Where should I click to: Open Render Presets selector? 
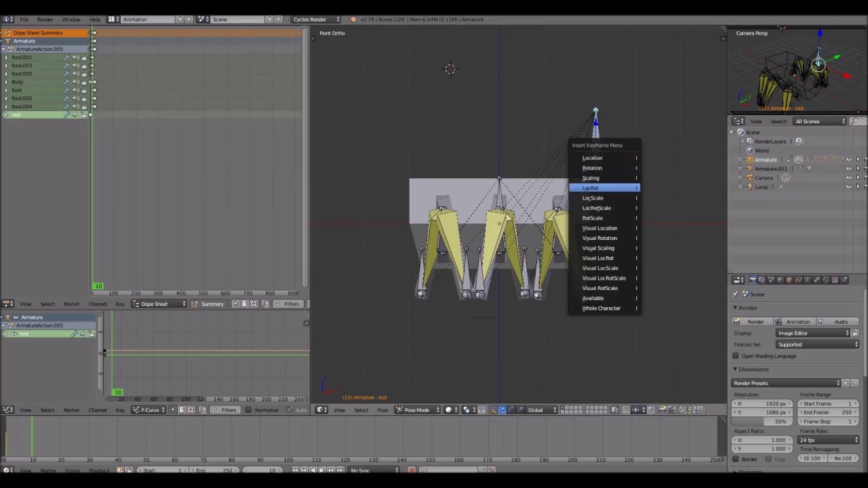[x=787, y=383]
